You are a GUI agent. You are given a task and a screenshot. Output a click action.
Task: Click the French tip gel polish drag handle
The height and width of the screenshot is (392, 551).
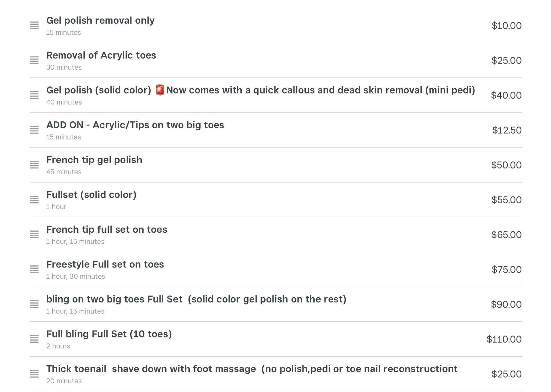tap(34, 165)
